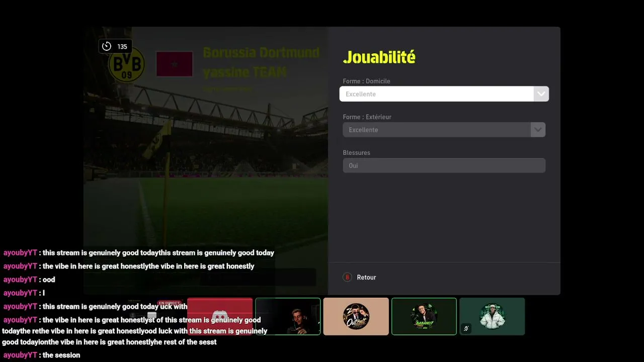
Task: Open the Forme : Extérieur chevron arrow
Action: (538, 130)
